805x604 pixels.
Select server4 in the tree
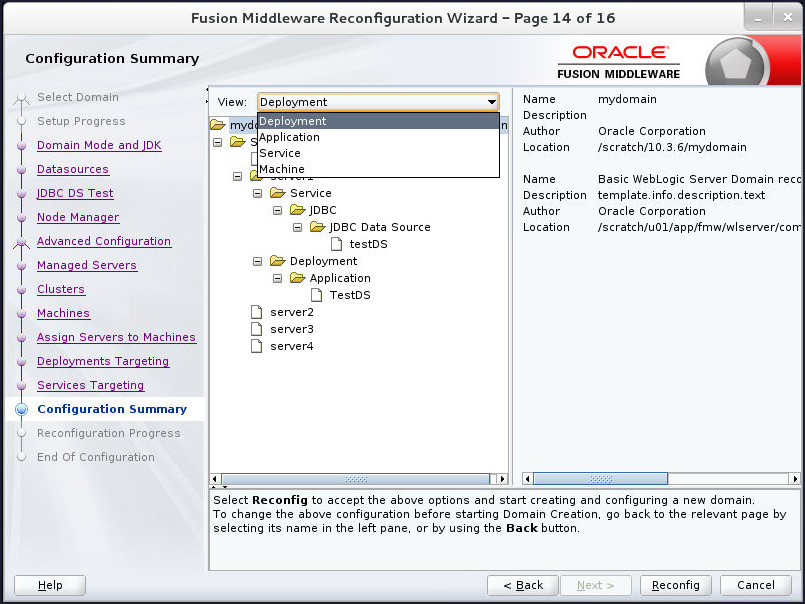[x=292, y=346]
